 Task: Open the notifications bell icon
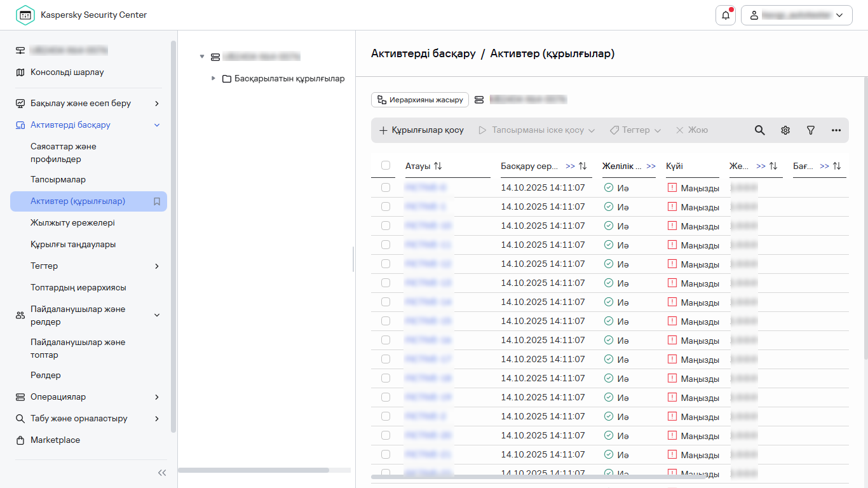[x=725, y=15]
